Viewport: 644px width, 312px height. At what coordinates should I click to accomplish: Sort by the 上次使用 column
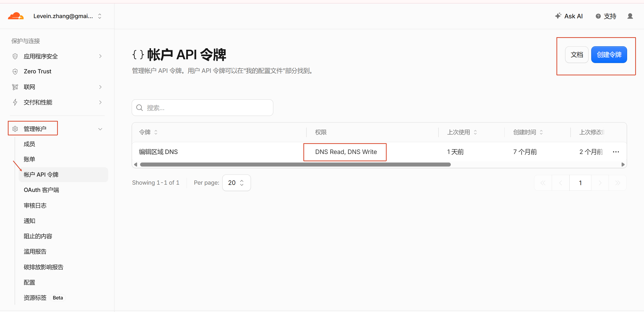[x=462, y=132]
